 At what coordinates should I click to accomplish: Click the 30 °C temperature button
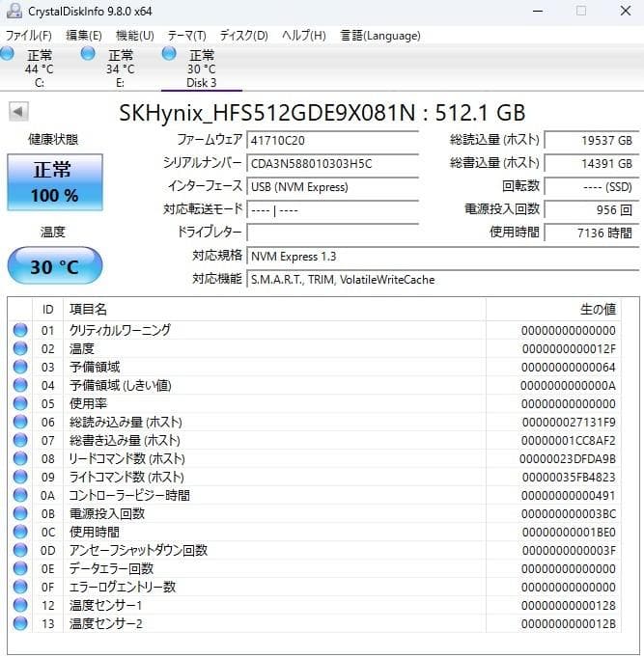pos(55,265)
